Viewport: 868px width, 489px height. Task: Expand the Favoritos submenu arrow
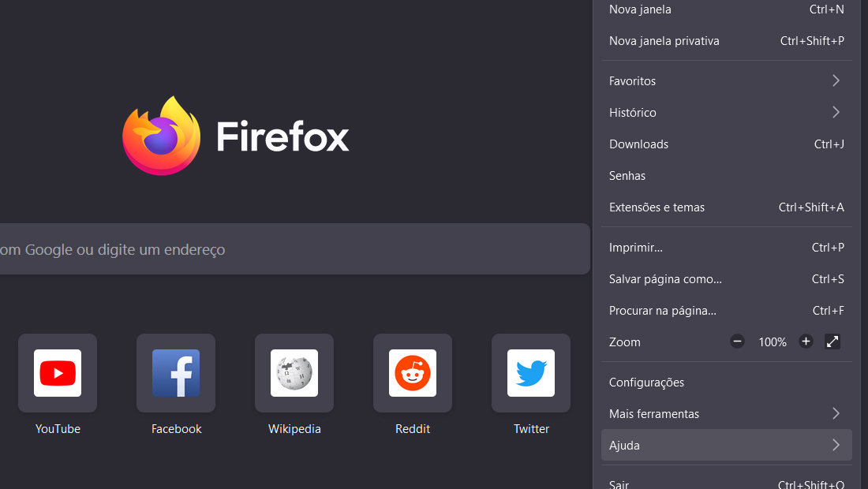(836, 80)
